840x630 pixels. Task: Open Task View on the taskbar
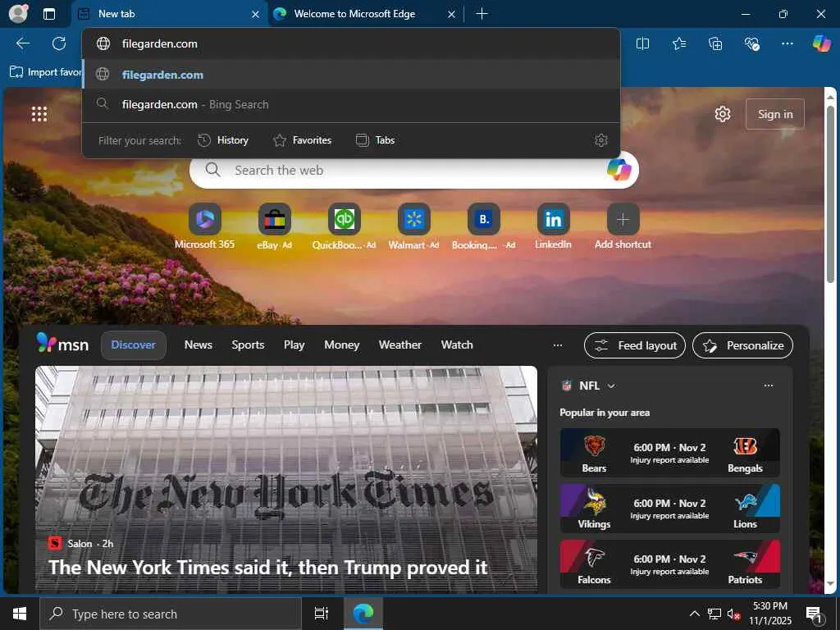point(321,614)
